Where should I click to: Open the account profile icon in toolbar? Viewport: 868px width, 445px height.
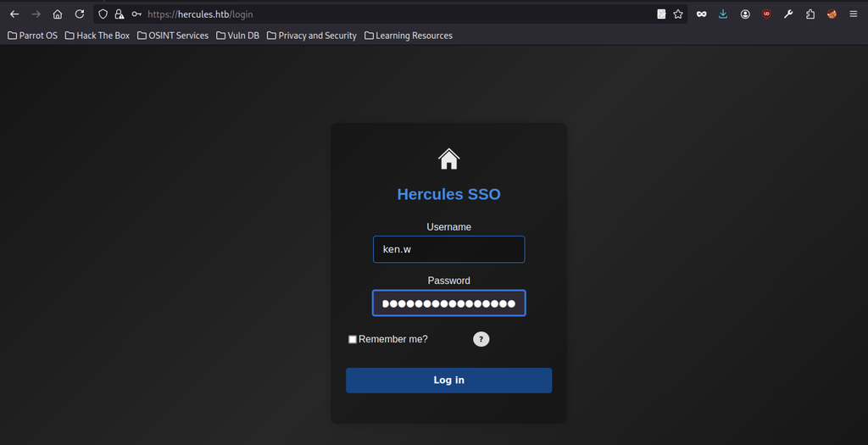[745, 14]
